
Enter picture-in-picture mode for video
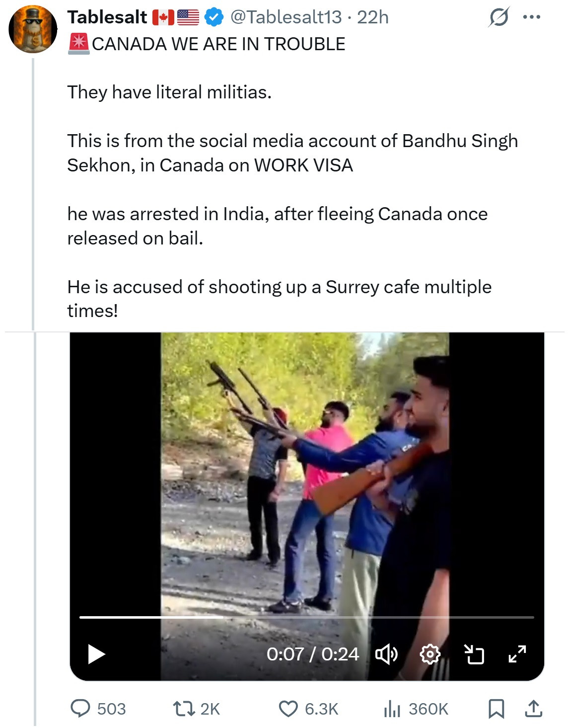pos(474,654)
